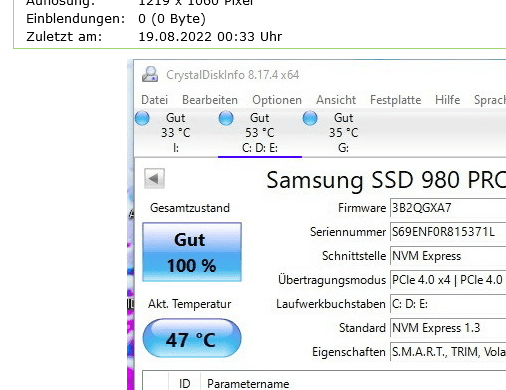Click the 47 °C temperature button
The width and height of the screenshot is (506, 390).
[x=192, y=338]
